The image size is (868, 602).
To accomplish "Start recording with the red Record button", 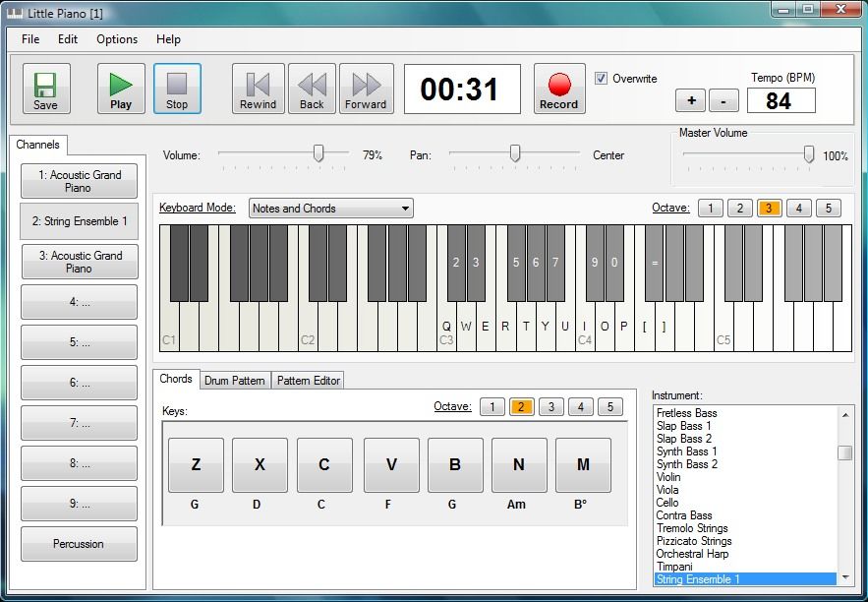I will [x=558, y=90].
